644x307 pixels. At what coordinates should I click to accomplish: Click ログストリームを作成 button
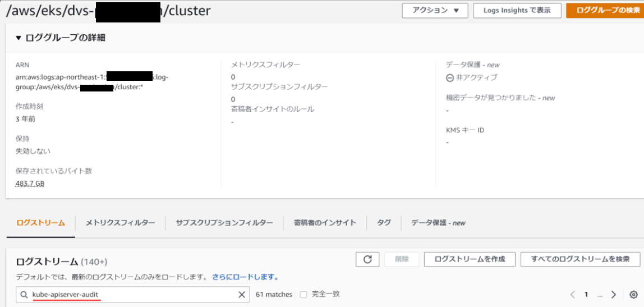470,259
